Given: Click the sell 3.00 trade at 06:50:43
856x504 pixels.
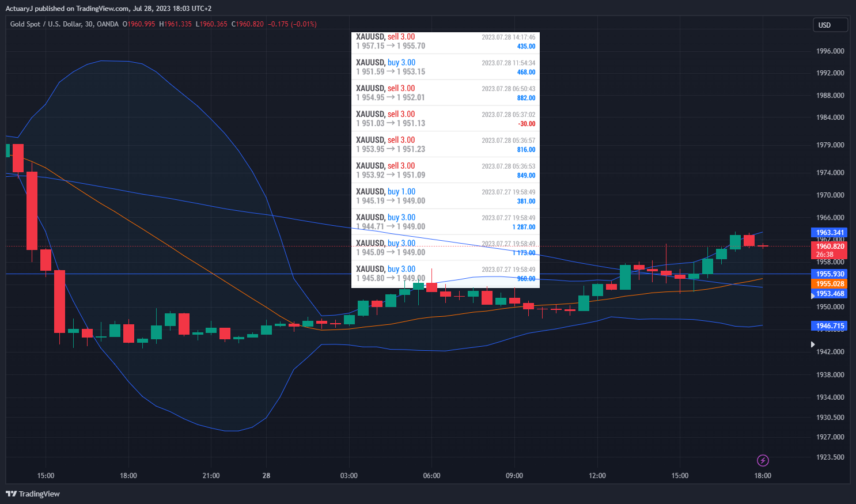Looking at the screenshot, I should pyautogui.click(x=445, y=93).
